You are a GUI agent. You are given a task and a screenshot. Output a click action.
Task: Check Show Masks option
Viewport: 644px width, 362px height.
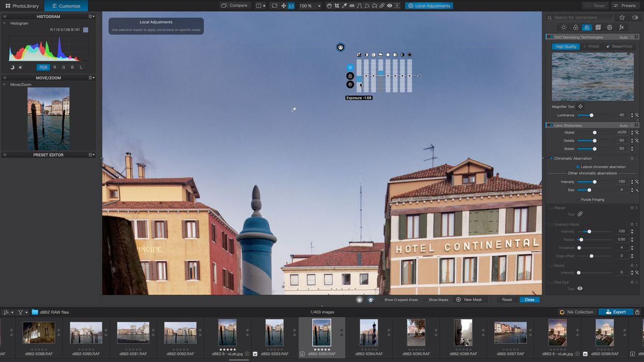point(426,300)
